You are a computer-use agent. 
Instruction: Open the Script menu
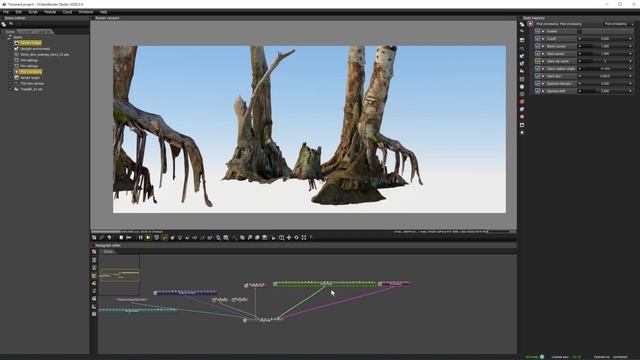33,12
